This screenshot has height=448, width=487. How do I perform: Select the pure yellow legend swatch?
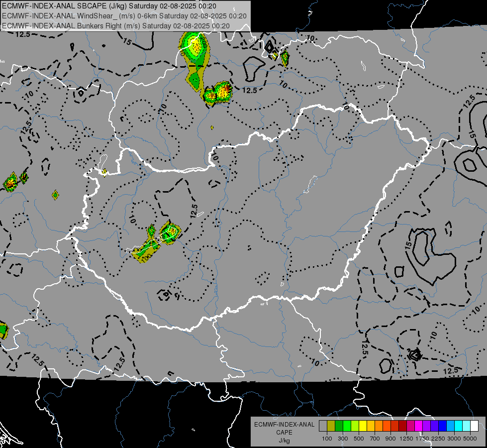tap(363, 426)
